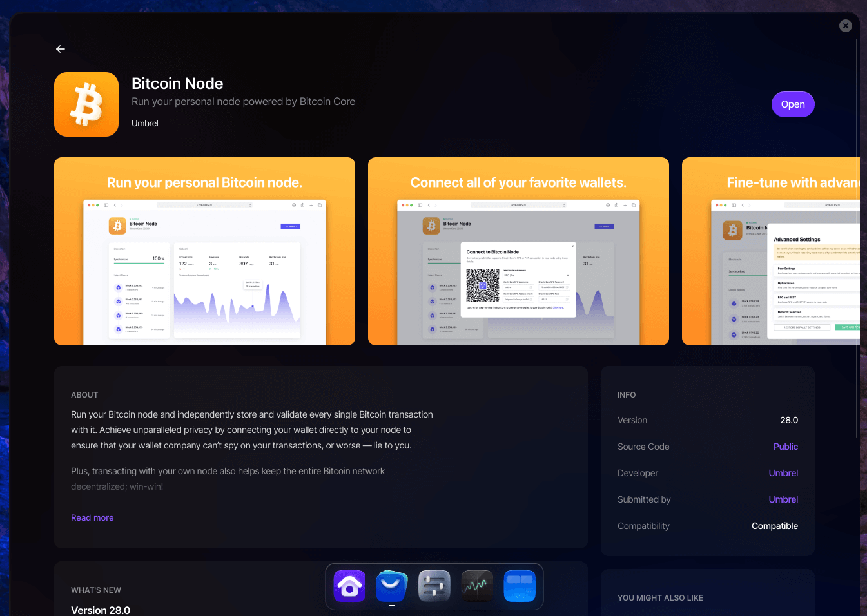View the 'Fine-tune with advanced' screenshot
This screenshot has height=616, width=867.
pyautogui.click(x=771, y=251)
